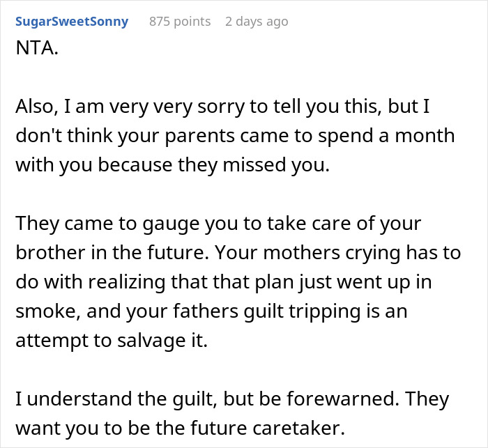Click the NTA. verdict text
Viewport: 488px width, 448px height.
(37, 48)
